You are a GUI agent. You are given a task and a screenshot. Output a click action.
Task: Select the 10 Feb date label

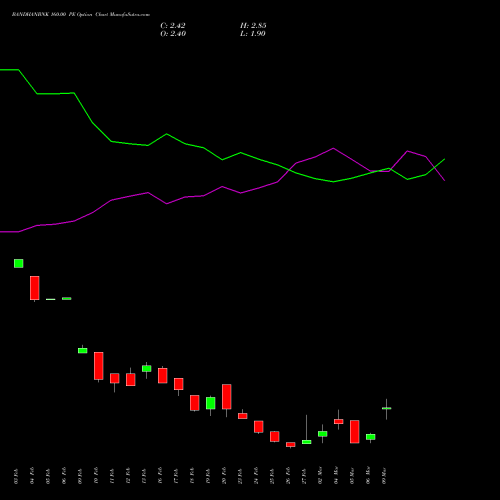coord(96,476)
